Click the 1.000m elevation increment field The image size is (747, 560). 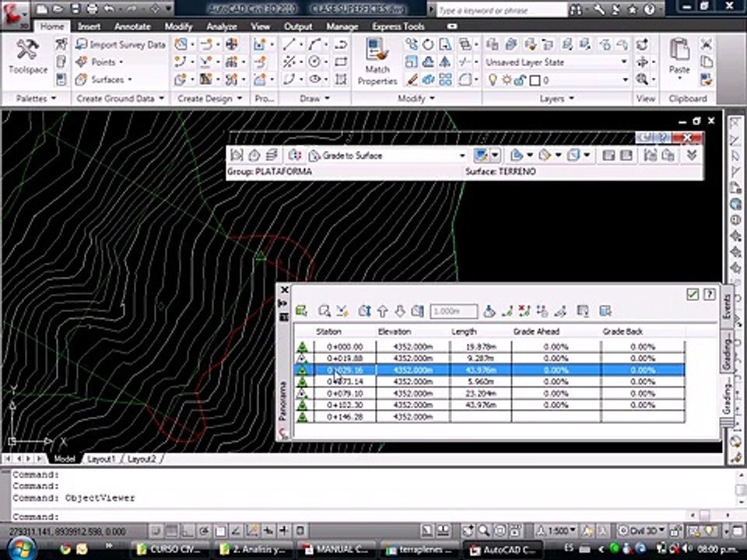(454, 311)
